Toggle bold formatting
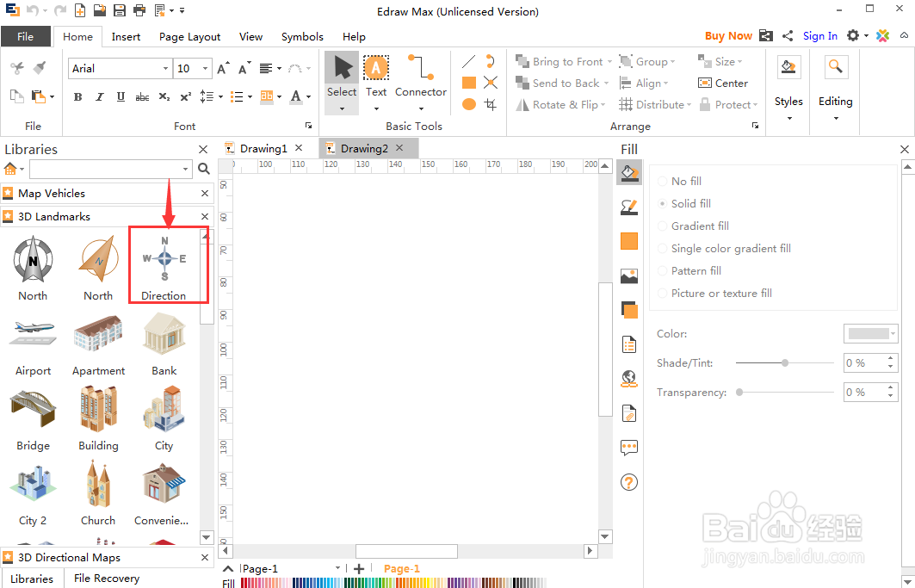Image resolution: width=915 pixels, height=588 pixels. pyautogui.click(x=77, y=97)
